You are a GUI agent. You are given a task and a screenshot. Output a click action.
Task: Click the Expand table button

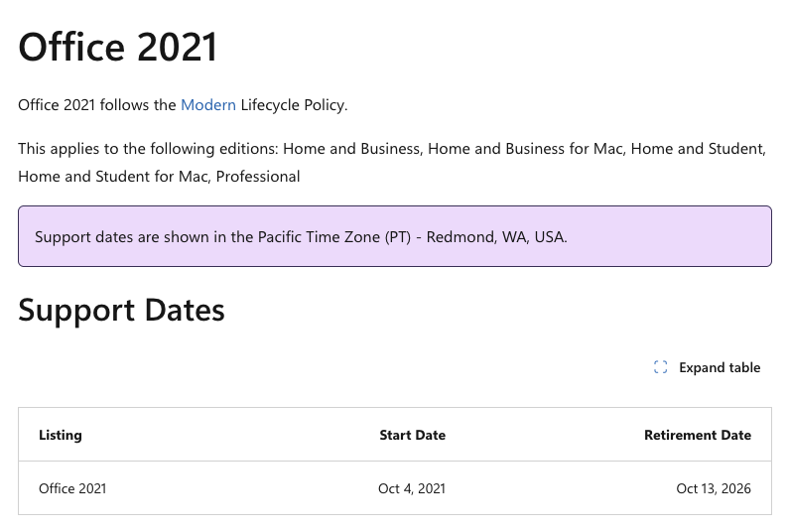pyautogui.click(x=707, y=367)
